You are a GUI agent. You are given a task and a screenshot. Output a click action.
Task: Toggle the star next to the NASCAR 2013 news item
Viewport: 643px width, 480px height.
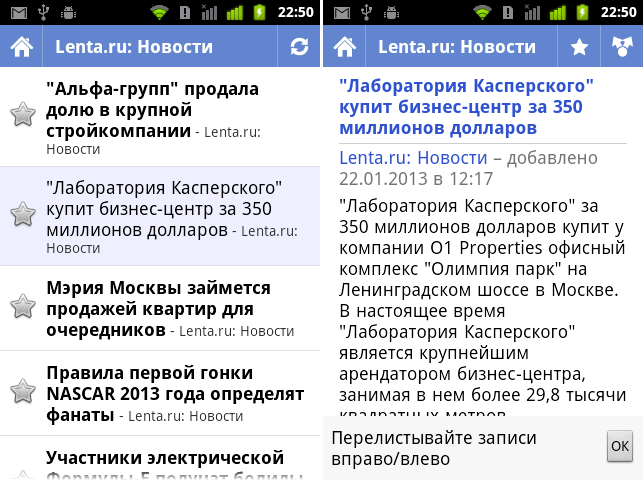pos(22,391)
